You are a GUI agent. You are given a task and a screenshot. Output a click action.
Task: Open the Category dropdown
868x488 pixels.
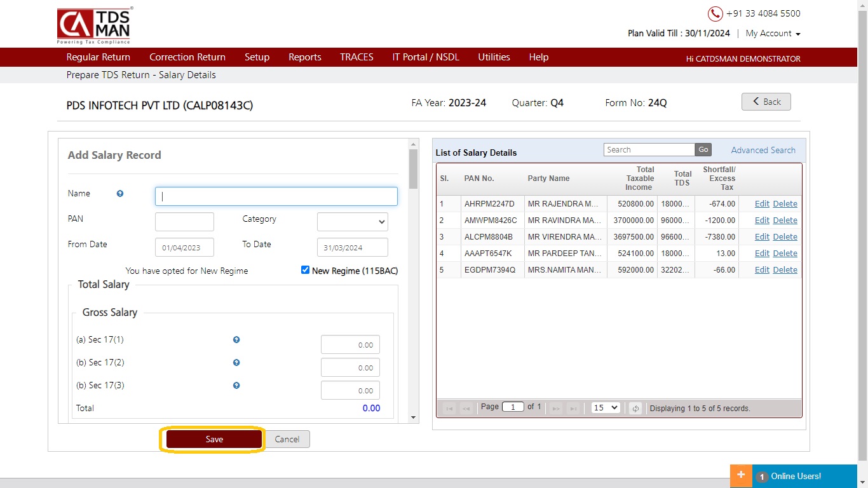(x=353, y=222)
